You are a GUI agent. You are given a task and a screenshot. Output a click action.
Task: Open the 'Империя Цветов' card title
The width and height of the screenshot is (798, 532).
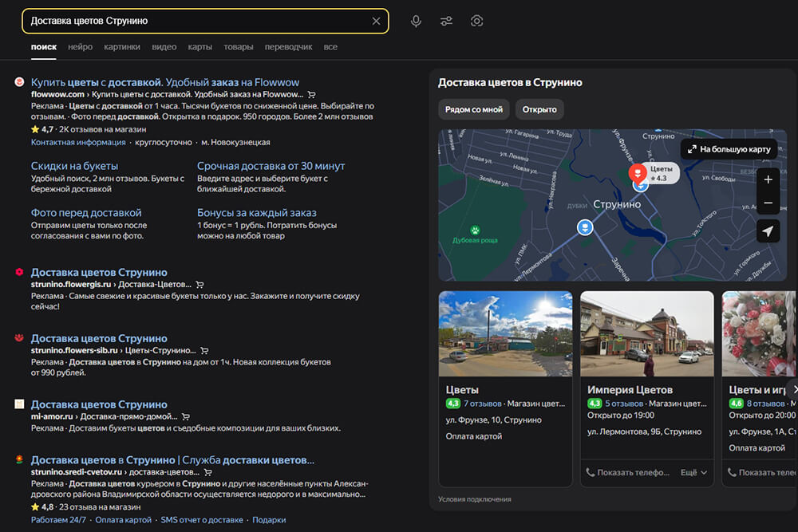pos(630,390)
